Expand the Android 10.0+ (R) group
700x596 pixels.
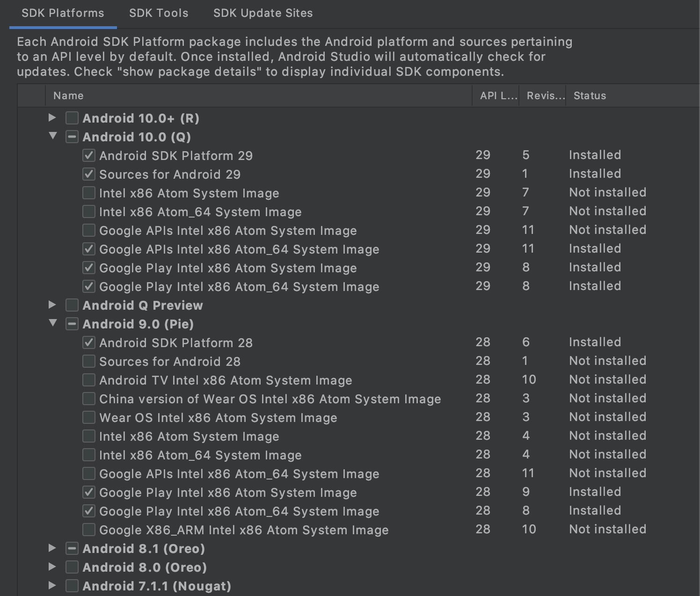coord(52,118)
